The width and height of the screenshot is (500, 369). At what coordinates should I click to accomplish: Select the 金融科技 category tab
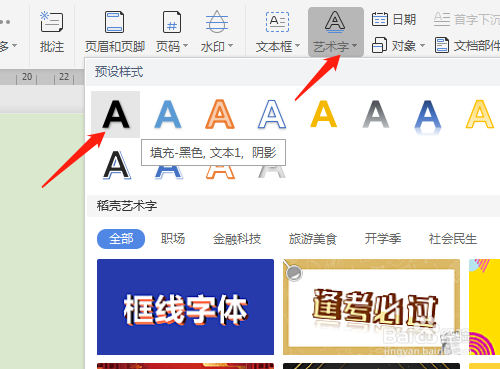click(x=237, y=239)
